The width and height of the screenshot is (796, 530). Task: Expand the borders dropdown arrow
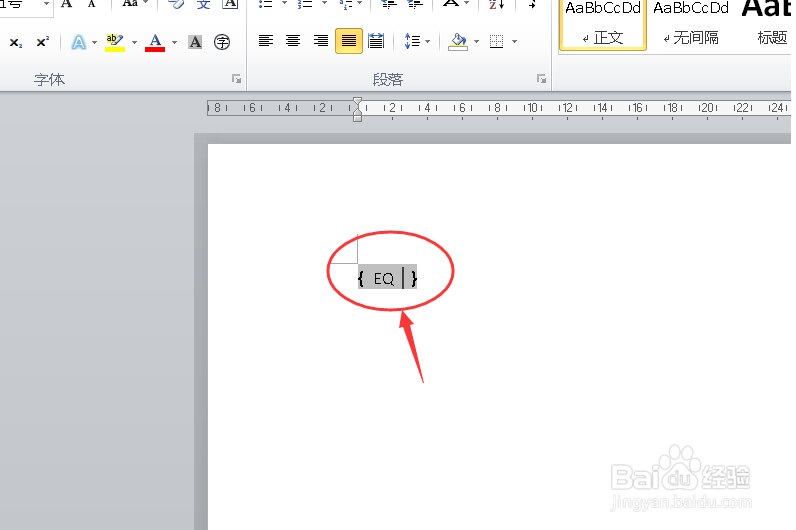[x=514, y=42]
